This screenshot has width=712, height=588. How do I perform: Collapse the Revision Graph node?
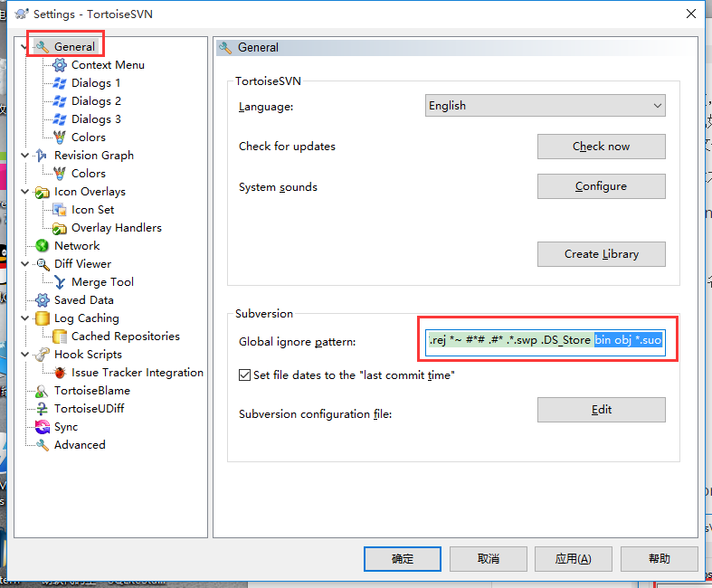click(24, 156)
